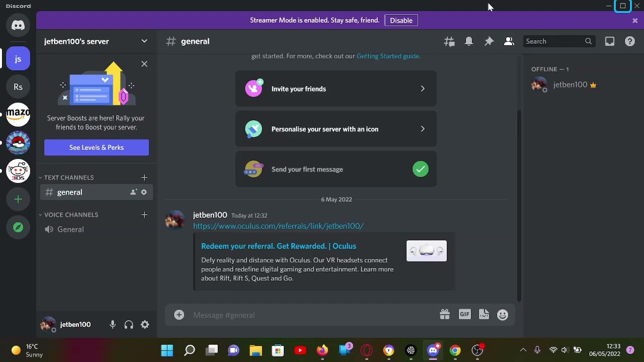The width and height of the screenshot is (644, 362).
Task: Select the js server icon
Action: (x=18, y=59)
